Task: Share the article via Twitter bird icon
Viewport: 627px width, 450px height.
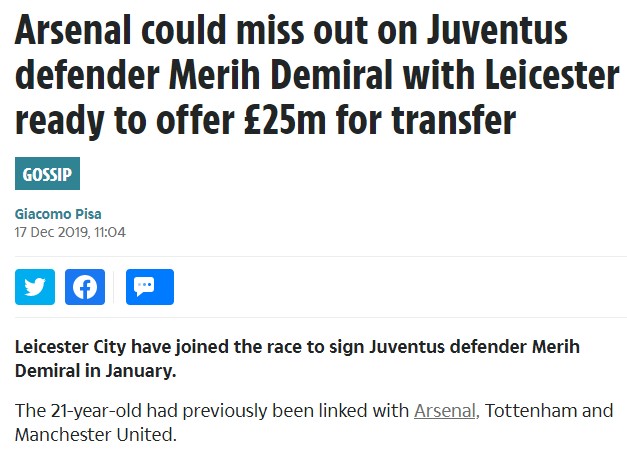Action: (35, 287)
